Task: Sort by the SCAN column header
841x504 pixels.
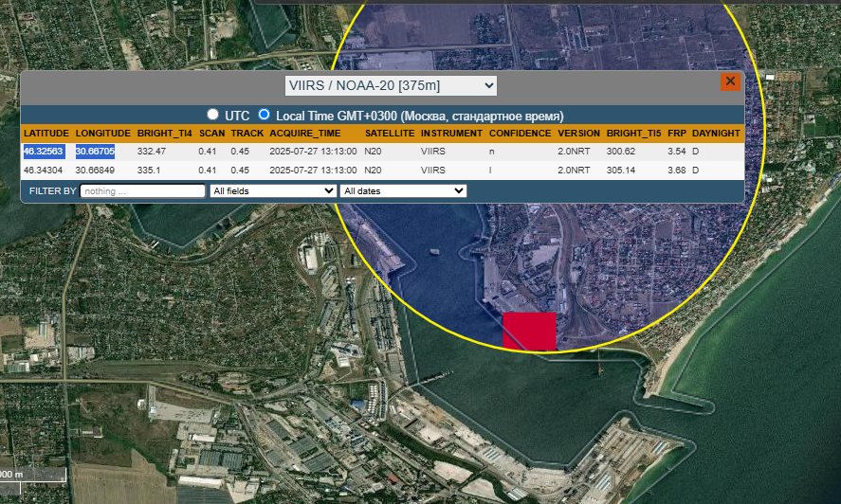Action: pos(211,133)
